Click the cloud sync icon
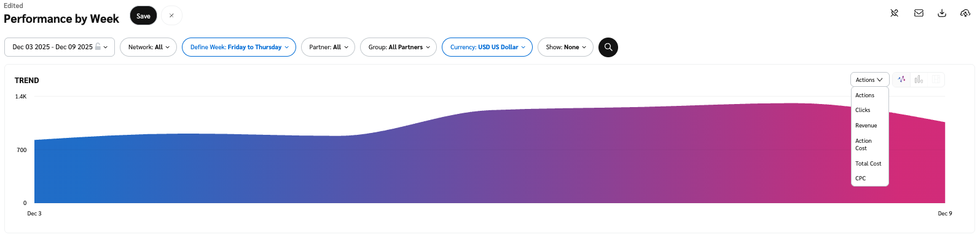Image resolution: width=980 pixels, height=237 pixels. 965,13
